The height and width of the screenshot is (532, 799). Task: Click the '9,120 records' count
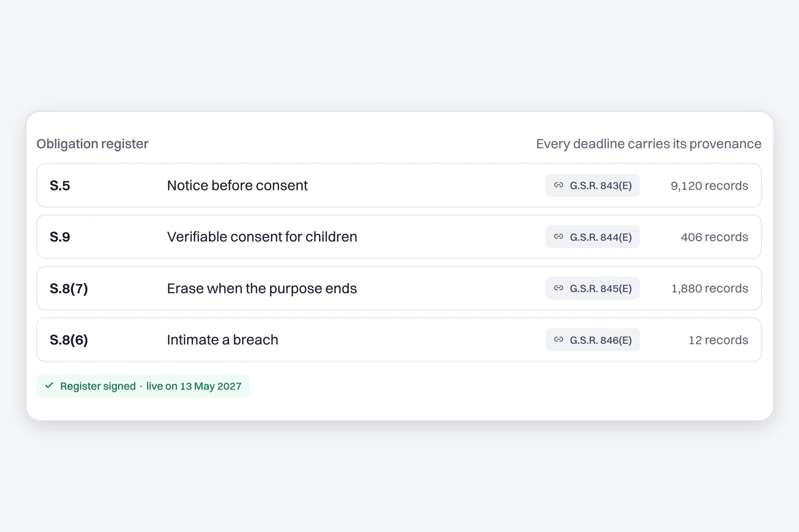709,186
